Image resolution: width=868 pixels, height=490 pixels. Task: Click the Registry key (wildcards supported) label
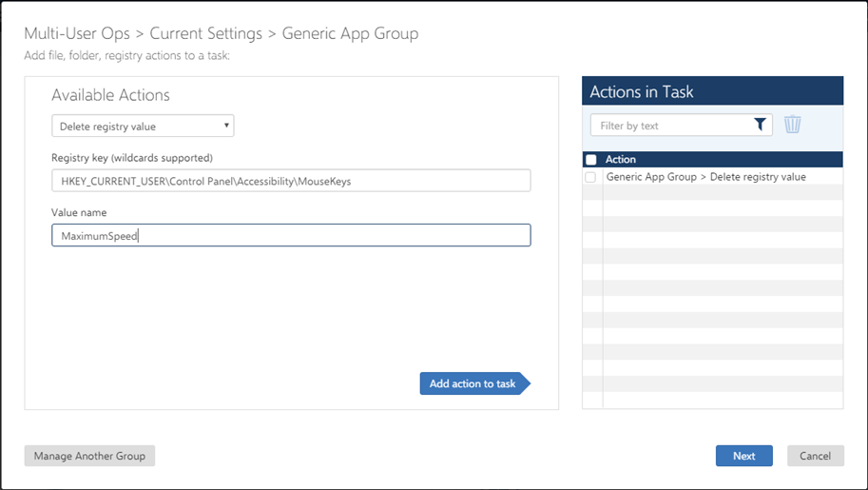pyautogui.click(x=132, y=157)
